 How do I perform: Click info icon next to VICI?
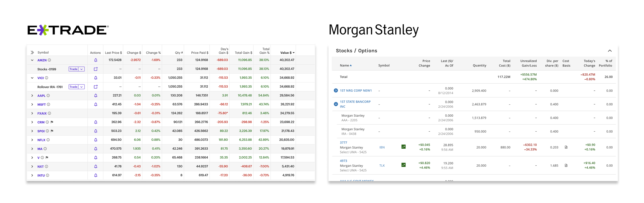(47, 78)
